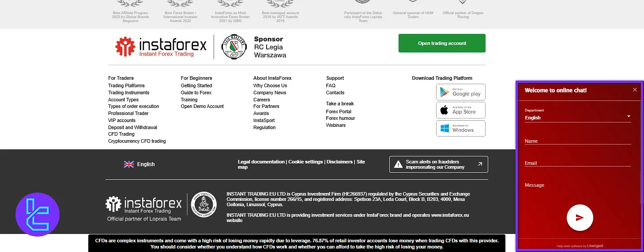The image size is (644, 252).
Task: Open For Partners link
Action: click(x=266, y=106)
